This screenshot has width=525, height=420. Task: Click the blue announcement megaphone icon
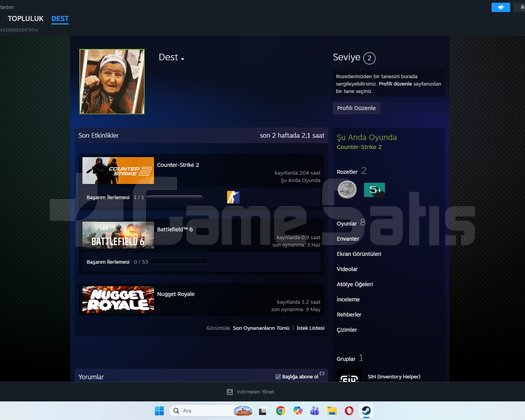click(501, 7)
